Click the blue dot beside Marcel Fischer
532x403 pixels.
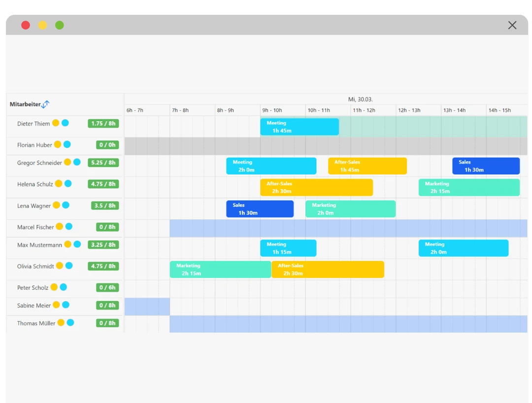(69, 226)
